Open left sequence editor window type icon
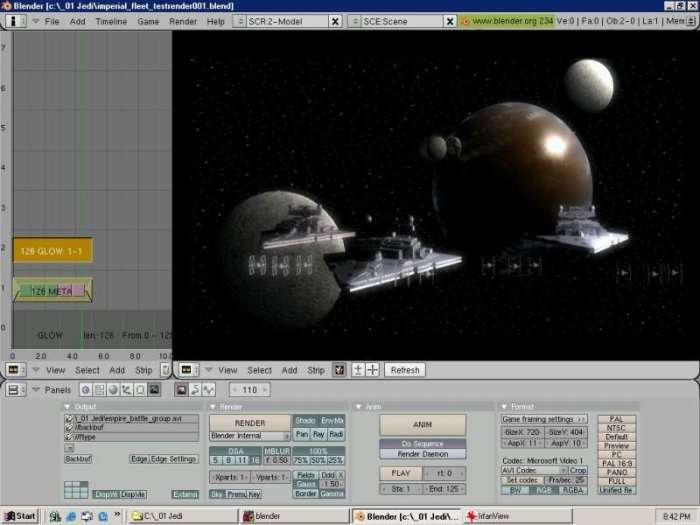700x525 pixels. tap(15, 370)
